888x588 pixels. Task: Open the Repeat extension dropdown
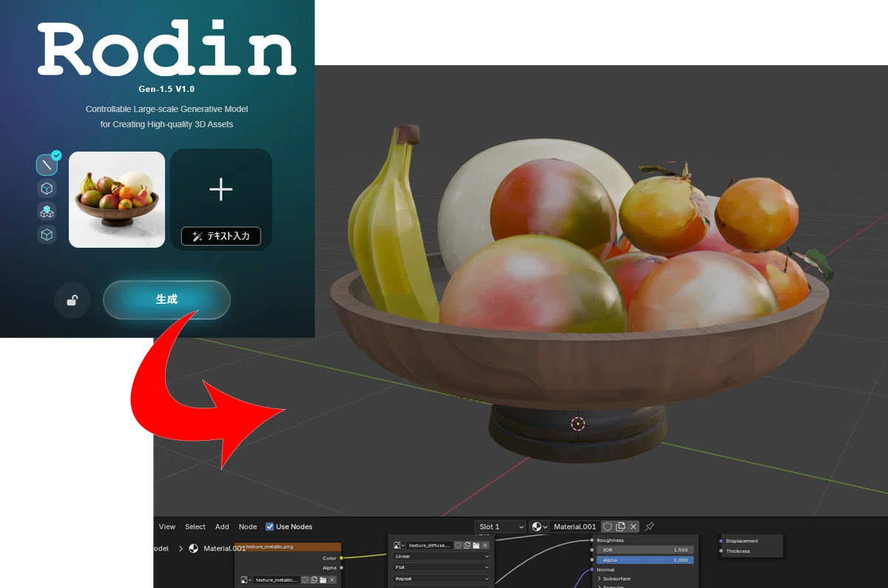[442, 578]
